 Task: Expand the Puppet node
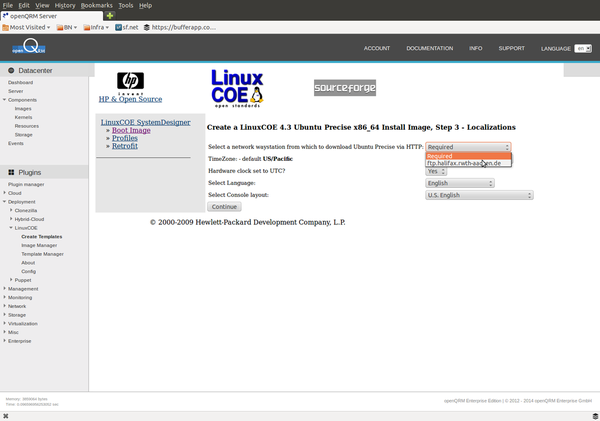pyautogui.click(x=11, y=280)
